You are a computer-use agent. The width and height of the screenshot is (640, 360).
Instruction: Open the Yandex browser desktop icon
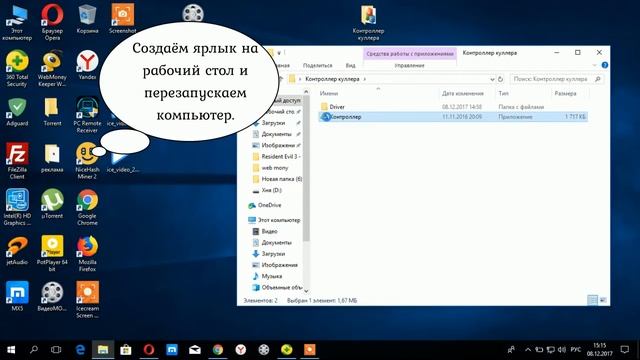pyautogui.click(x=87, y=65)
